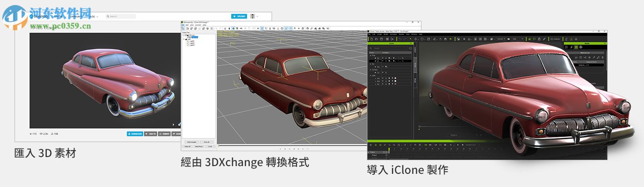Select the Key light row in iClone Scene
The height and width of the screenshot is (187, 644).
390,78
